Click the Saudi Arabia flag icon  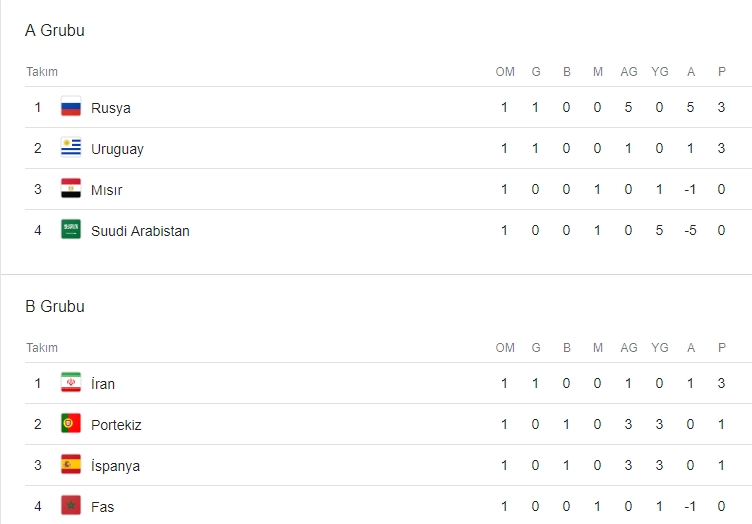tap(70, 230)
